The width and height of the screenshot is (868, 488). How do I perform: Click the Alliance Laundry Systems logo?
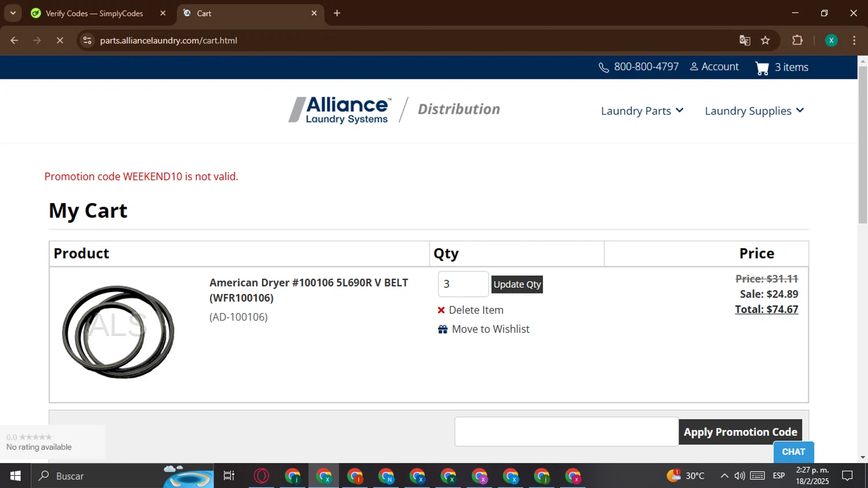coord(340,110)
